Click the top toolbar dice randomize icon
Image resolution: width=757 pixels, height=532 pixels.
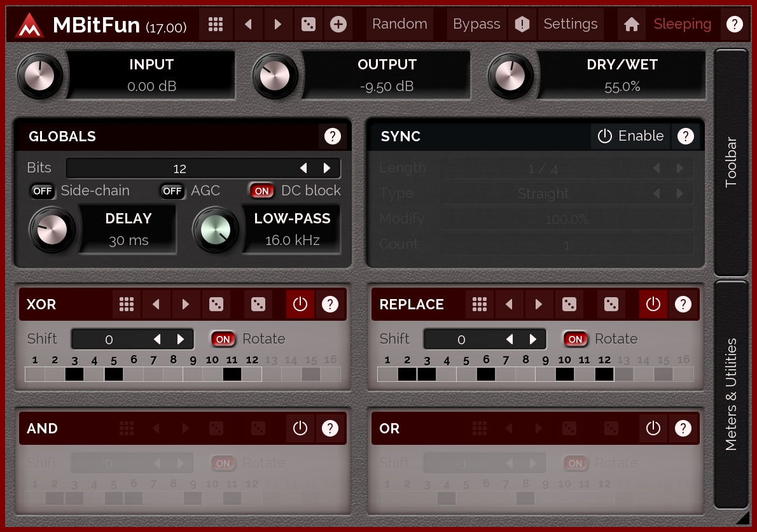(309, 24)
